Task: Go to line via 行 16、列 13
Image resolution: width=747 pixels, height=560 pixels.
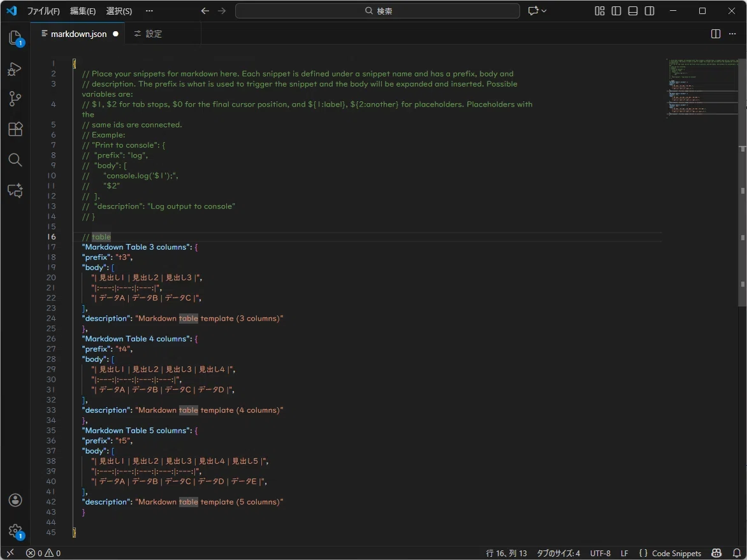Action: (507, 553)
